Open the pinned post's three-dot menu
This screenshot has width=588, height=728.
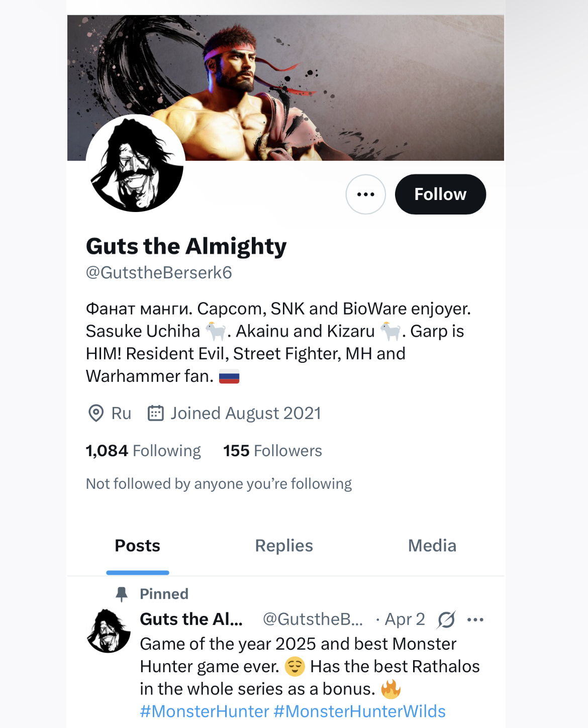475,619
